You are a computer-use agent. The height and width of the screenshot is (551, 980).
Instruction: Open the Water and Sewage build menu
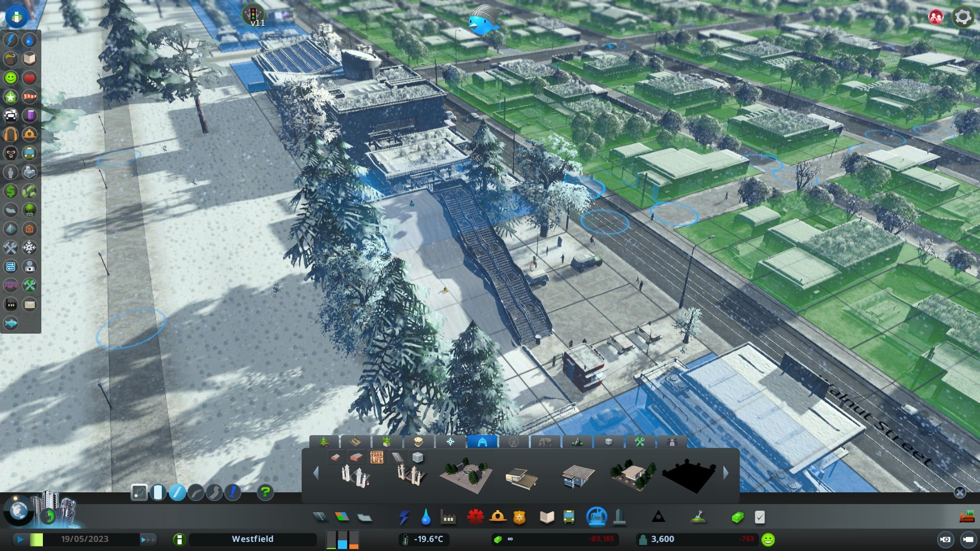click(x=426, y=517)
